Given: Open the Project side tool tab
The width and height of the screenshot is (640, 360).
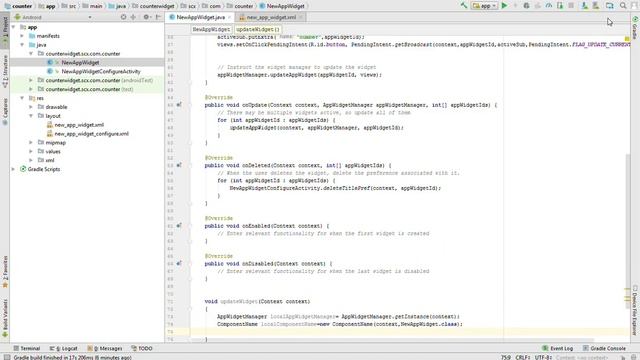Looking at the screenshot, I should 5,31.
